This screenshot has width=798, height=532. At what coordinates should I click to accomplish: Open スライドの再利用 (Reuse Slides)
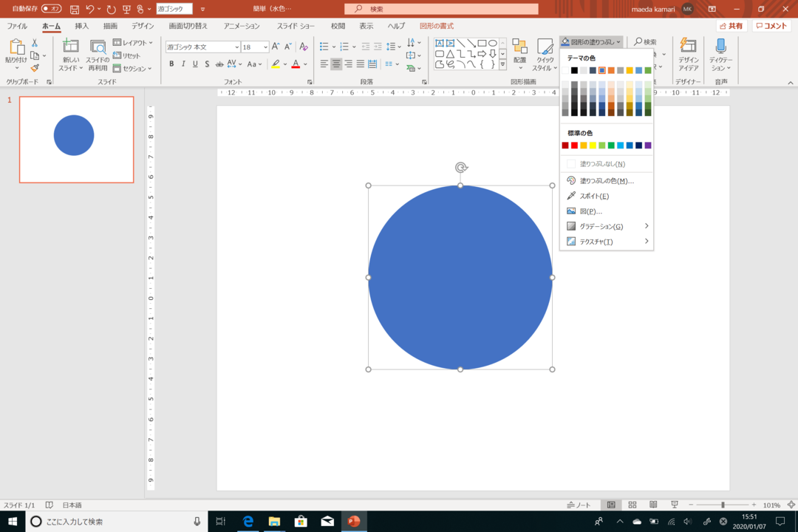tap(98, 55)
